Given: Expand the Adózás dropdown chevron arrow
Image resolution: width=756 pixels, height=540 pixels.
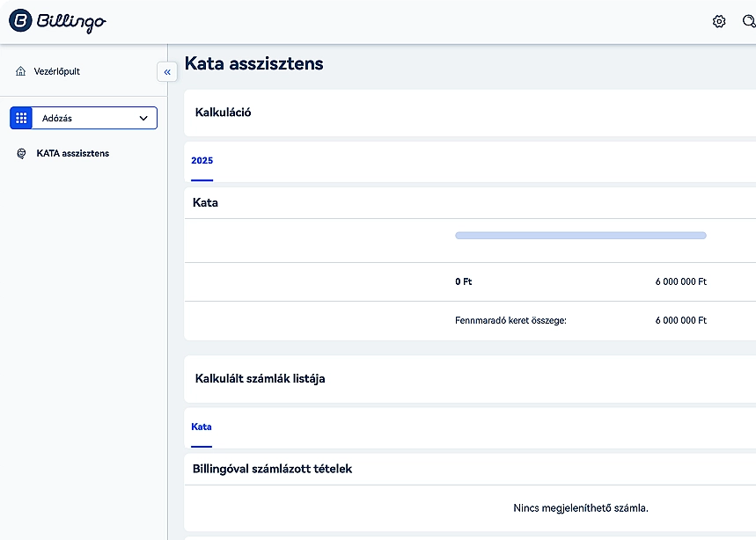Looking at the screenshot, I should 143,118.
